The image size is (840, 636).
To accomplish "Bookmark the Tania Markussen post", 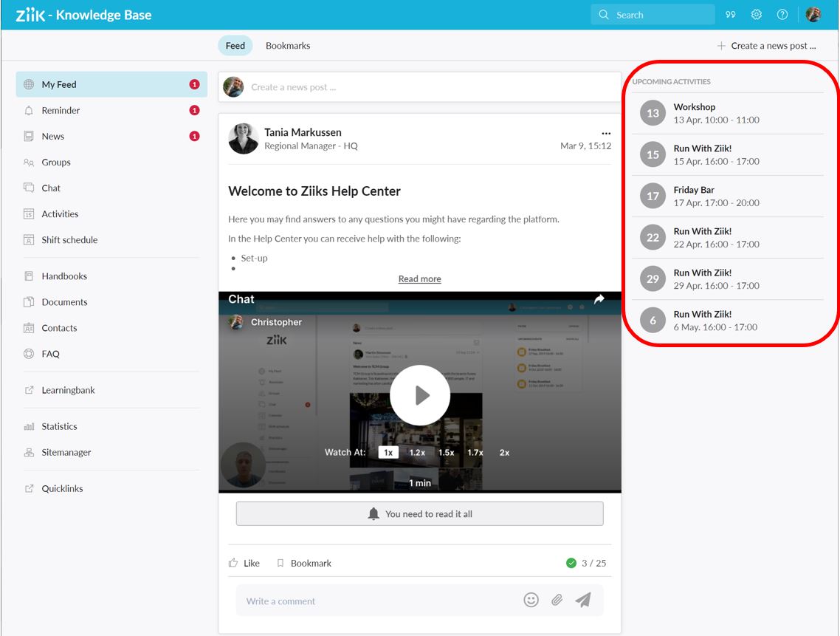I will tap(304, 563).
